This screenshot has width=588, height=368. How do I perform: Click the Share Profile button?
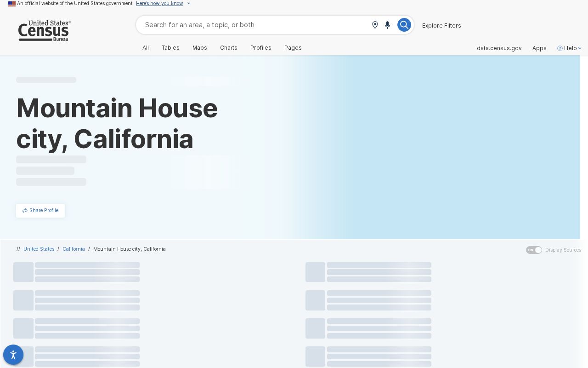pos(40,211)
